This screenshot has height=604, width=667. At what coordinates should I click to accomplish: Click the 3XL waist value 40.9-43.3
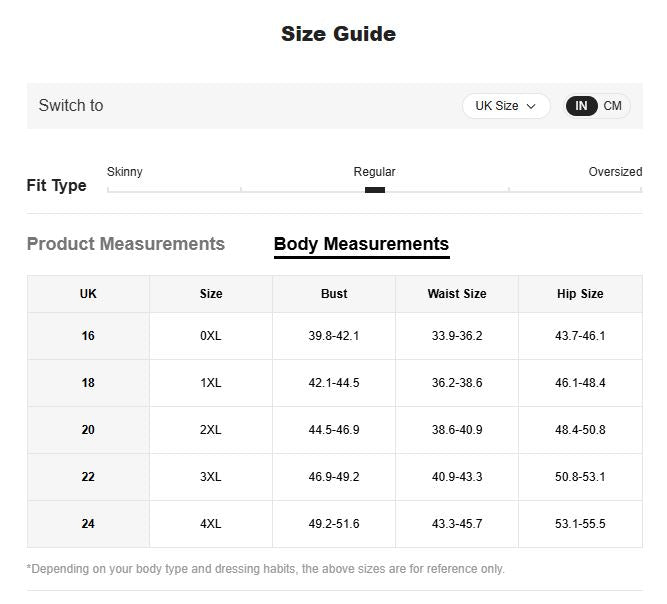point(457,477)
